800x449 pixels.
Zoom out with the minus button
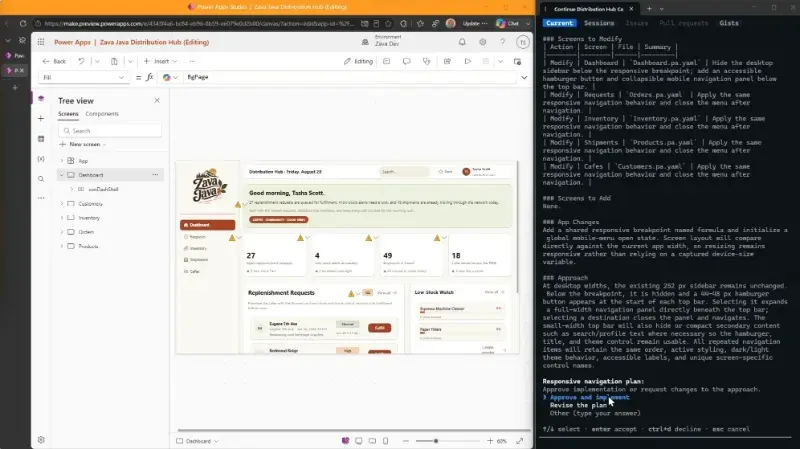406,441
